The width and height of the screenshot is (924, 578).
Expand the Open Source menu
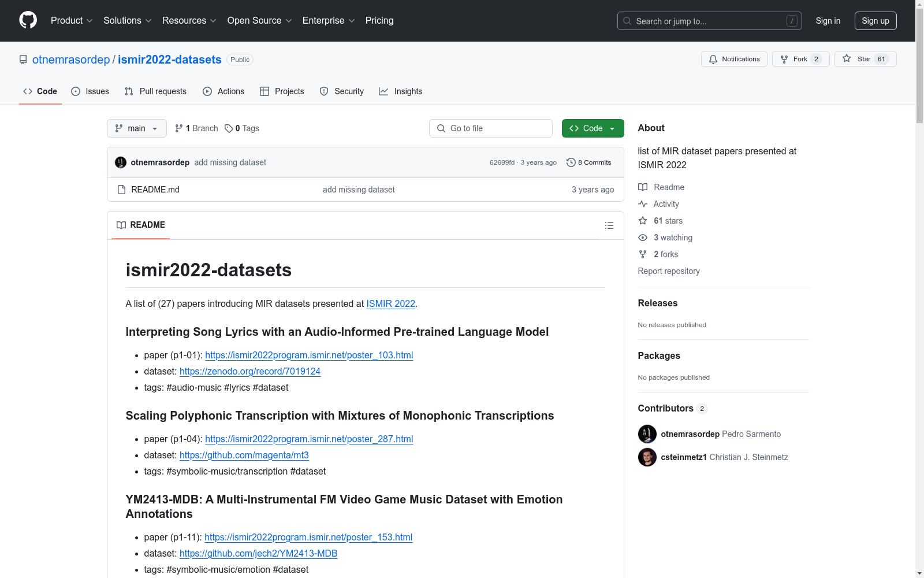[260, 21]
